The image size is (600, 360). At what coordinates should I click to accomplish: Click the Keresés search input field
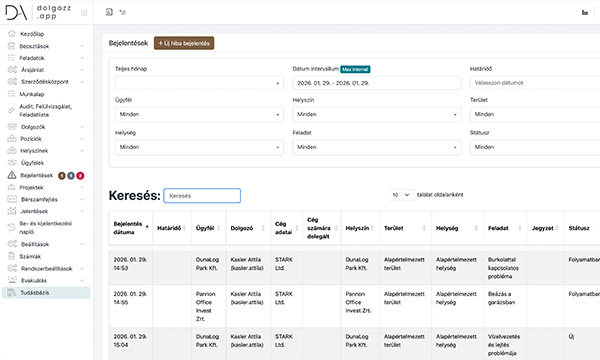202,195
